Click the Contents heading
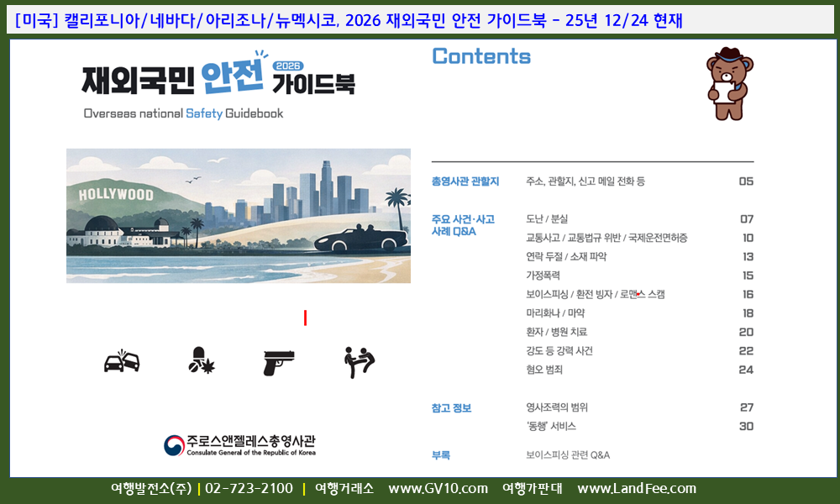The image size is (840, 504). click(481, 56)
